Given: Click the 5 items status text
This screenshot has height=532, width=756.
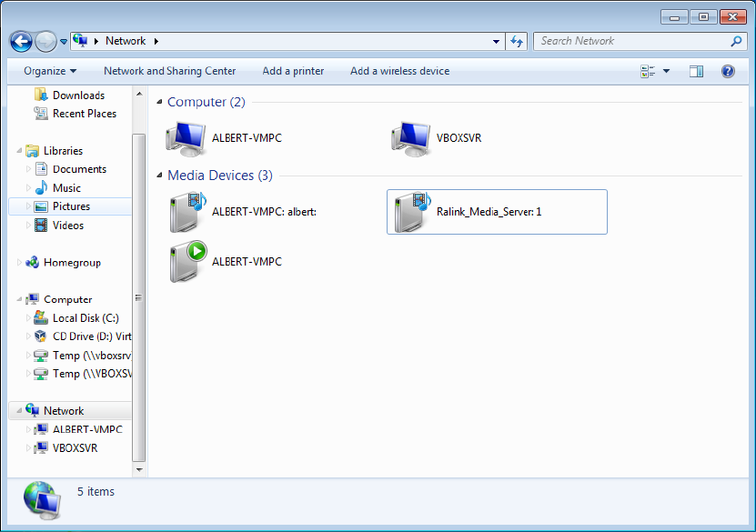Looking at the screenshot, I should [96, 491].
